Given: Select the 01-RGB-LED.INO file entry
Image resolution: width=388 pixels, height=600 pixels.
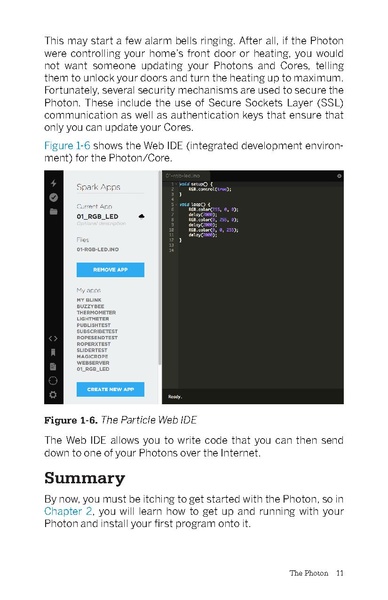Looking at the screenshot, I should click(98, 249).
